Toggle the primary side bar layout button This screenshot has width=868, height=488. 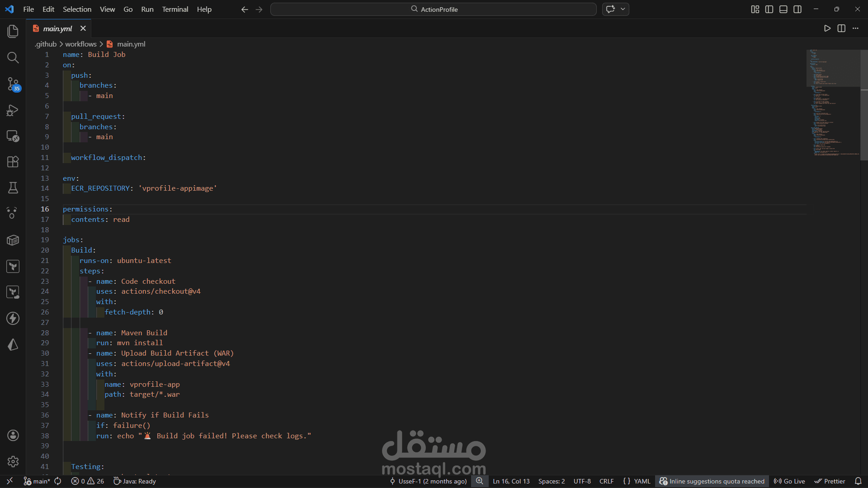click(x=769, y=9)
